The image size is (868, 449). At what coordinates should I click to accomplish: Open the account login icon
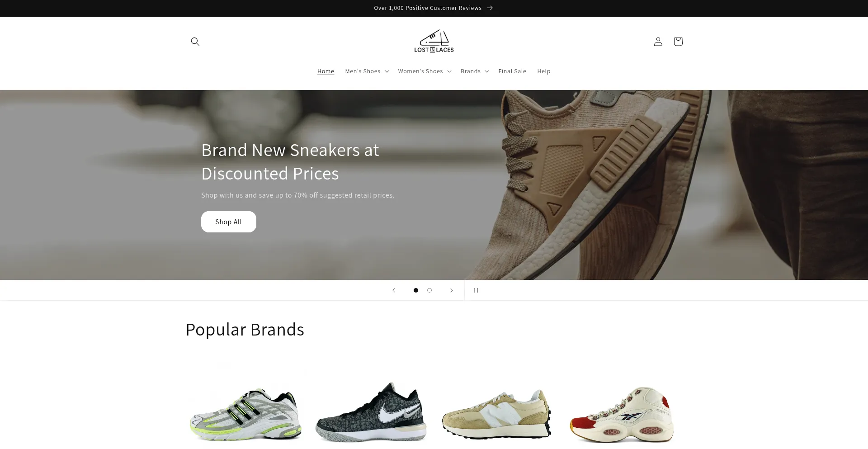(x=658, y=42)
